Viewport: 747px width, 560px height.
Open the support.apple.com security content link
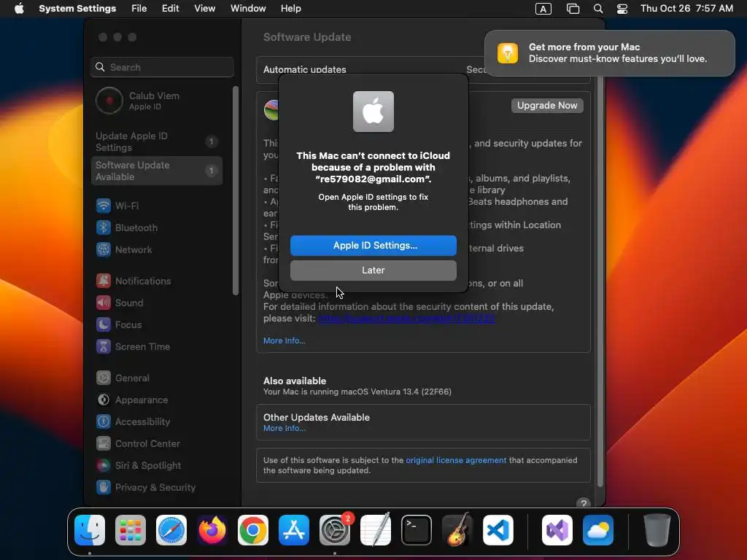pyautogui.click(x=406, y=319)
